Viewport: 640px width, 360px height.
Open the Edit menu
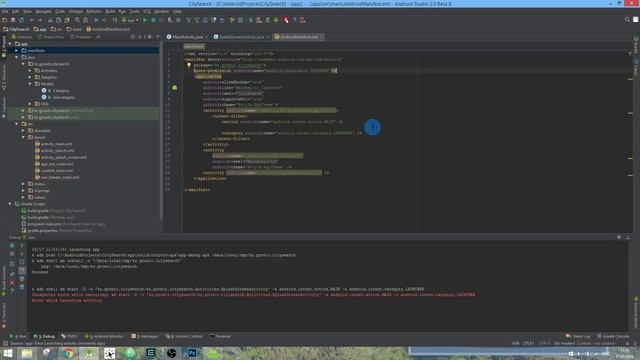(16, 11)
